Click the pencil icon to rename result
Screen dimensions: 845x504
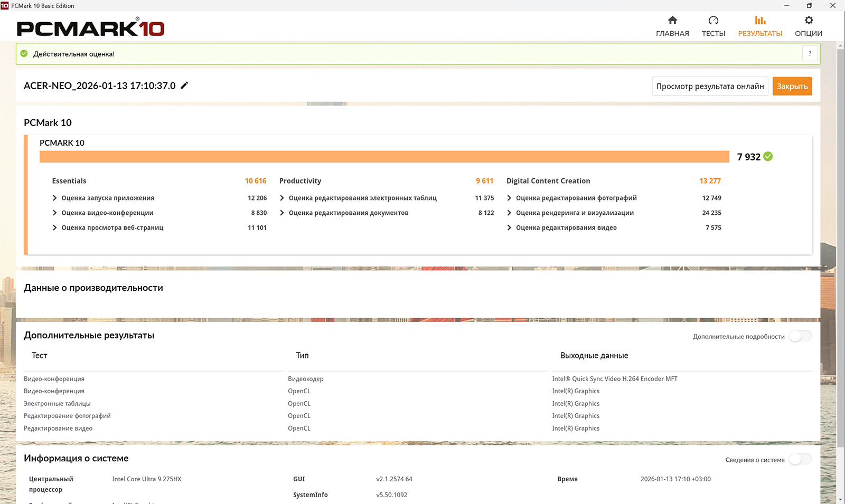coord(184,85)
